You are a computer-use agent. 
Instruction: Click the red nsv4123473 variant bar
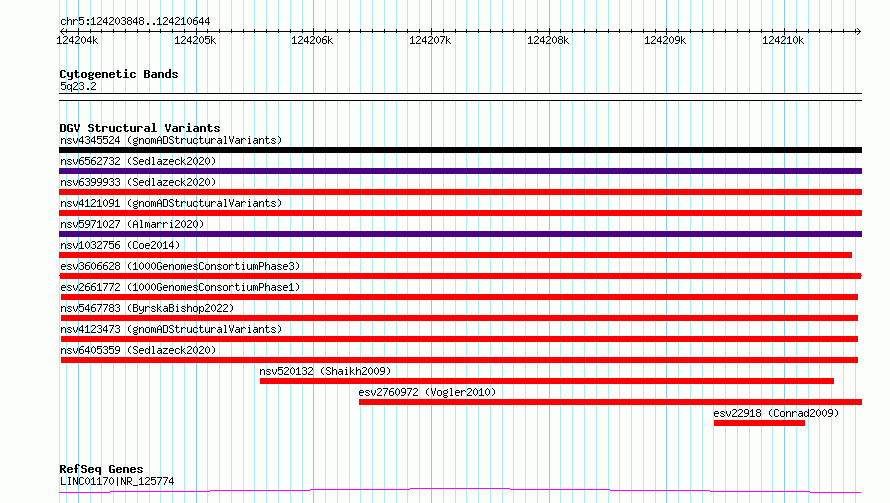point(459,339)
